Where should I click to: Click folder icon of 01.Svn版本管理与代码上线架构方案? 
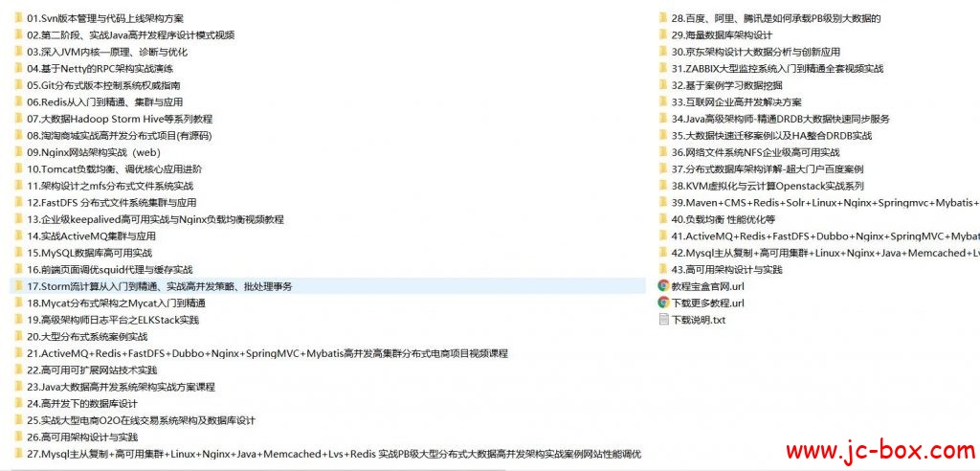coord(19,18)
